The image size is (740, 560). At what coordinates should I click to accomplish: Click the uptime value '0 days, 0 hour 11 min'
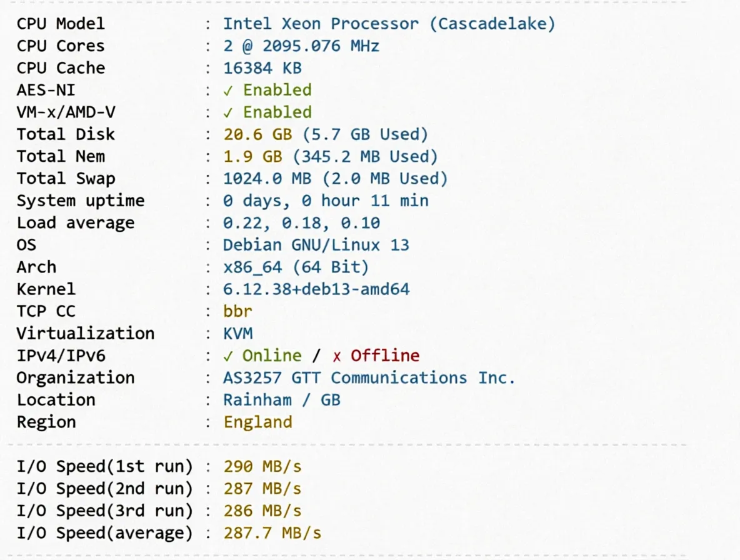[326, 201]
